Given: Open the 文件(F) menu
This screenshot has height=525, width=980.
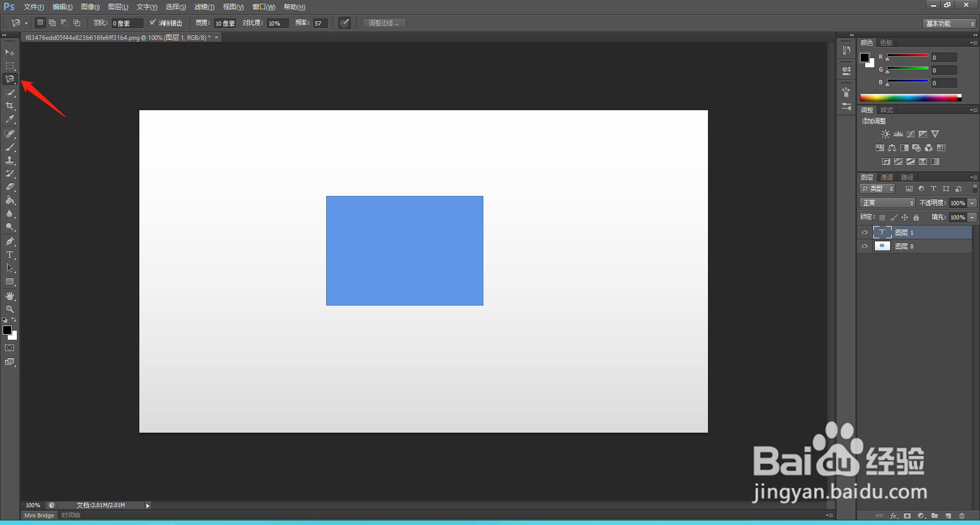Looking at the screenshot, I should point(34,7).
